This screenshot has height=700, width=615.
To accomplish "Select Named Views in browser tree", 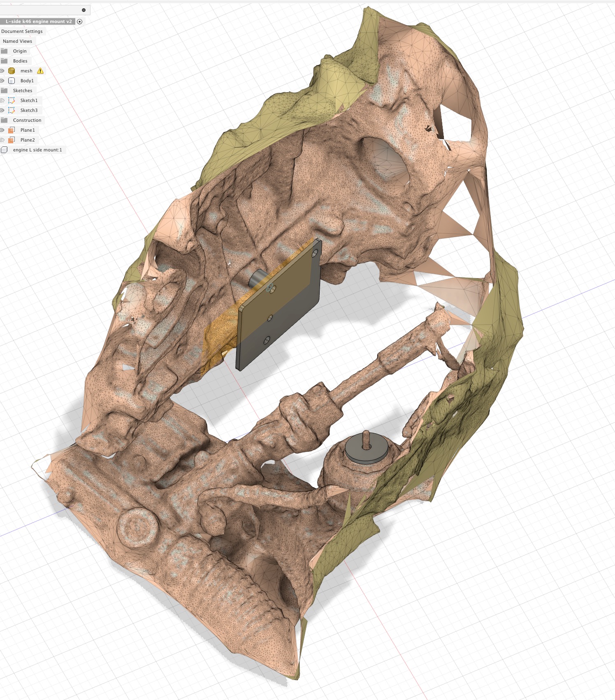I will 17,41.
